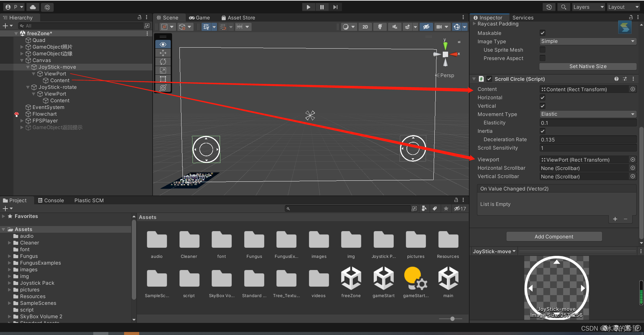
Task: Add an On Value Changed listener with plus
Action: tap(615, 219)
